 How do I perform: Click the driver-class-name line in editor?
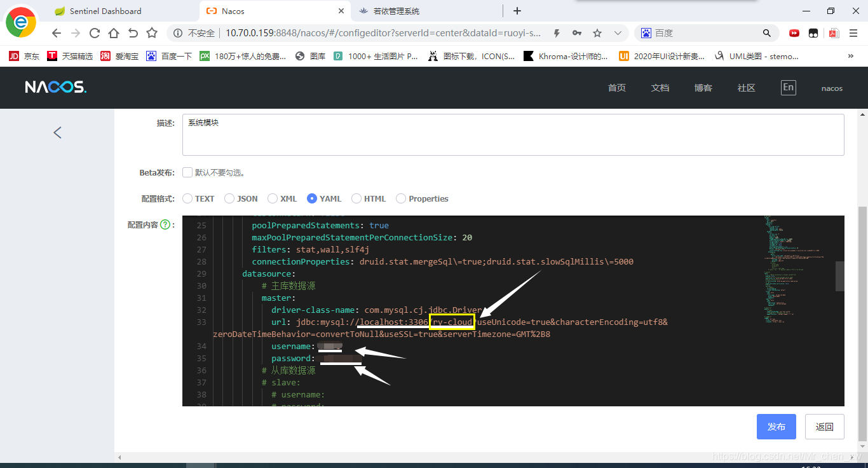[377, 310]
